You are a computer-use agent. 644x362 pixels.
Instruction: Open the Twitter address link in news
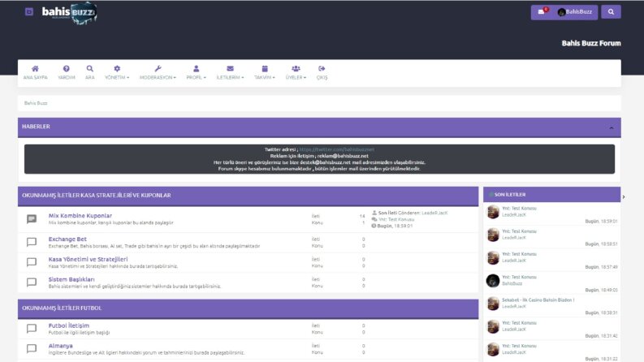(336, 149)
